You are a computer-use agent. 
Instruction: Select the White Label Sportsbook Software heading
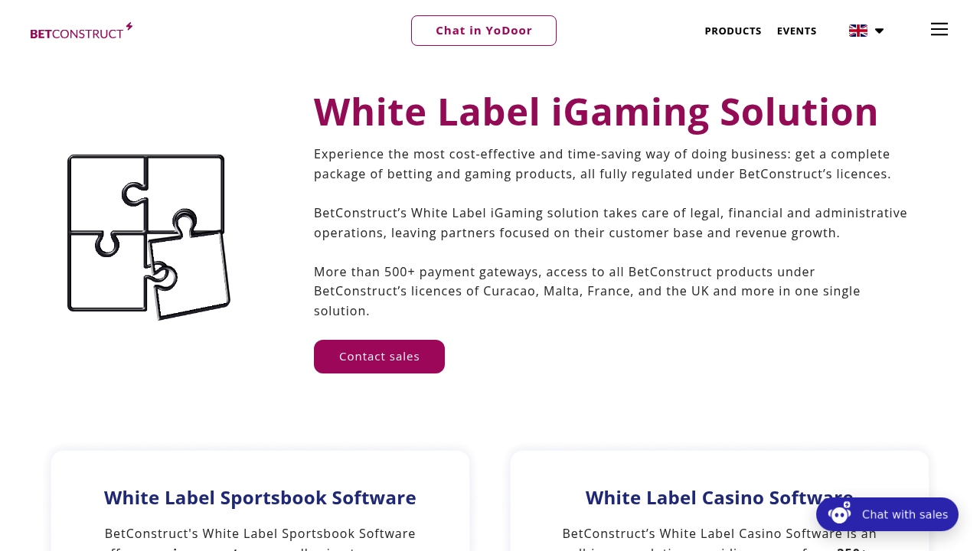pos(260,497)
